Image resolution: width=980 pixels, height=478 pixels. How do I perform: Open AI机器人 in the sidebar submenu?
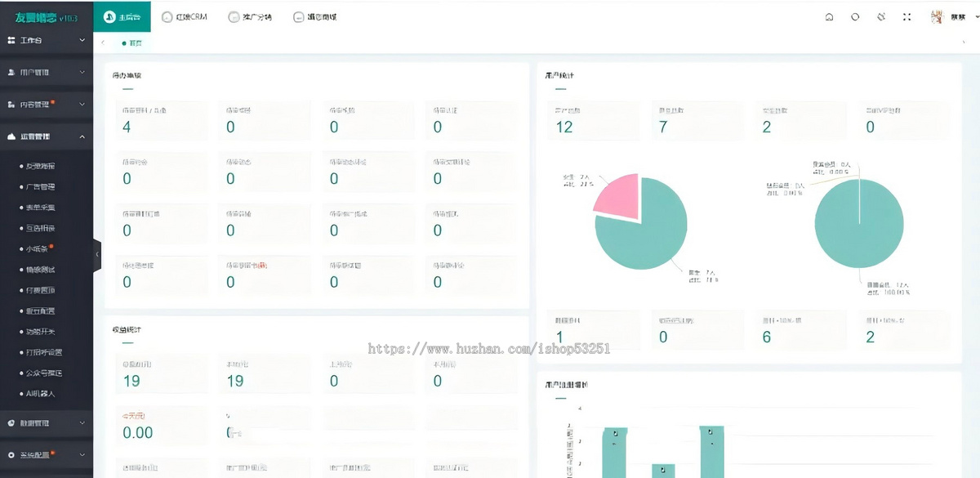[x=41, y=394]
